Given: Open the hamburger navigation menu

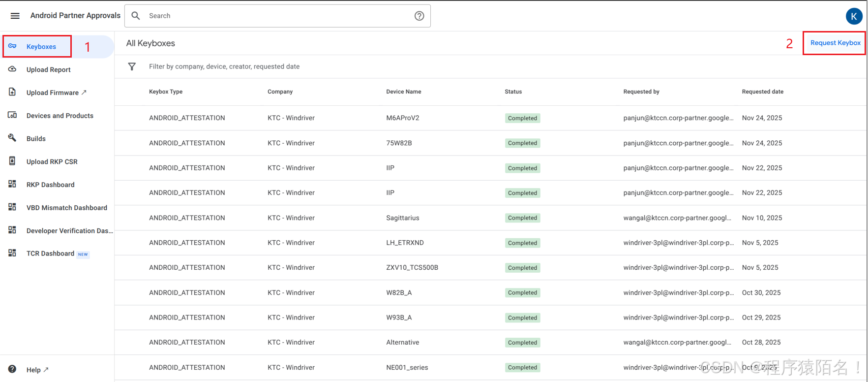Looking at the screenshot, I should pos(15,16).
